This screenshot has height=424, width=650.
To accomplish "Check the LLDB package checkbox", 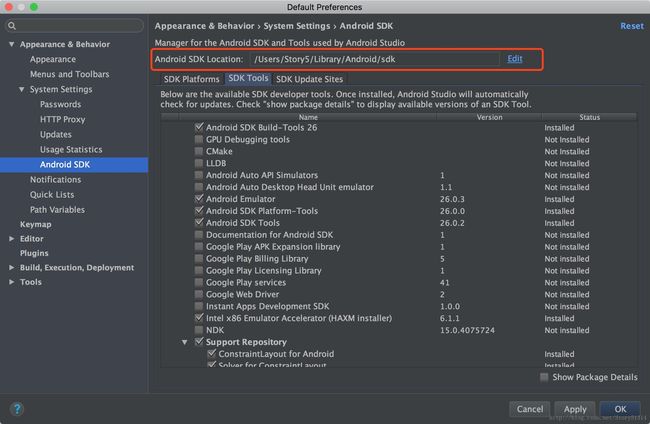I will (x=199, y=163).
